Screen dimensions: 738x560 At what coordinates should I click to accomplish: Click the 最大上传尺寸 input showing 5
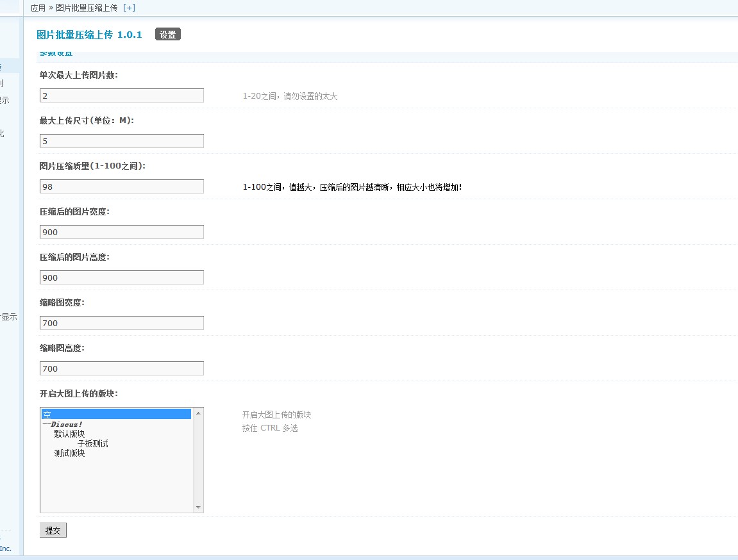click(122, 141)
